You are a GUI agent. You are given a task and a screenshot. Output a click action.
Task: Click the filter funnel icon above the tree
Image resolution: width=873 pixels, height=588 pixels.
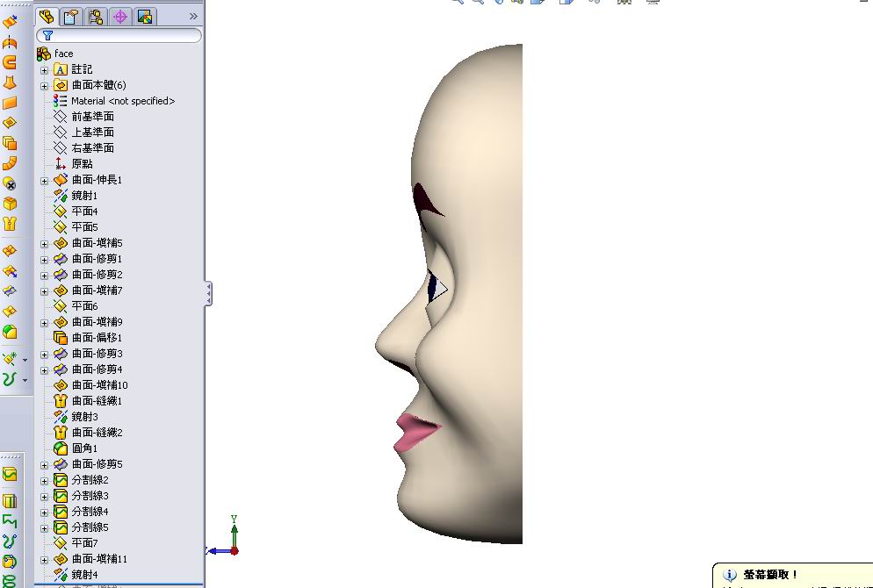[x=47, y=36]
